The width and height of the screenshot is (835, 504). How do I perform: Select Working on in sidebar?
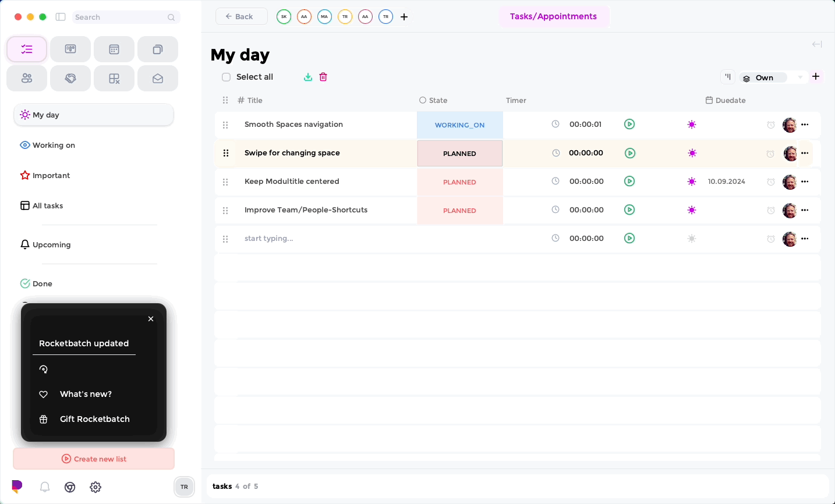pos(54,145)
